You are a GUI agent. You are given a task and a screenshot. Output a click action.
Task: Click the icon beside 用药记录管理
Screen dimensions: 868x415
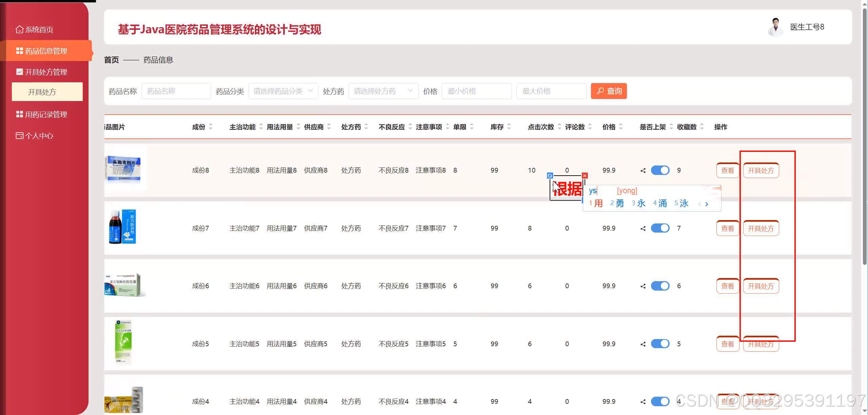[19, 114]
